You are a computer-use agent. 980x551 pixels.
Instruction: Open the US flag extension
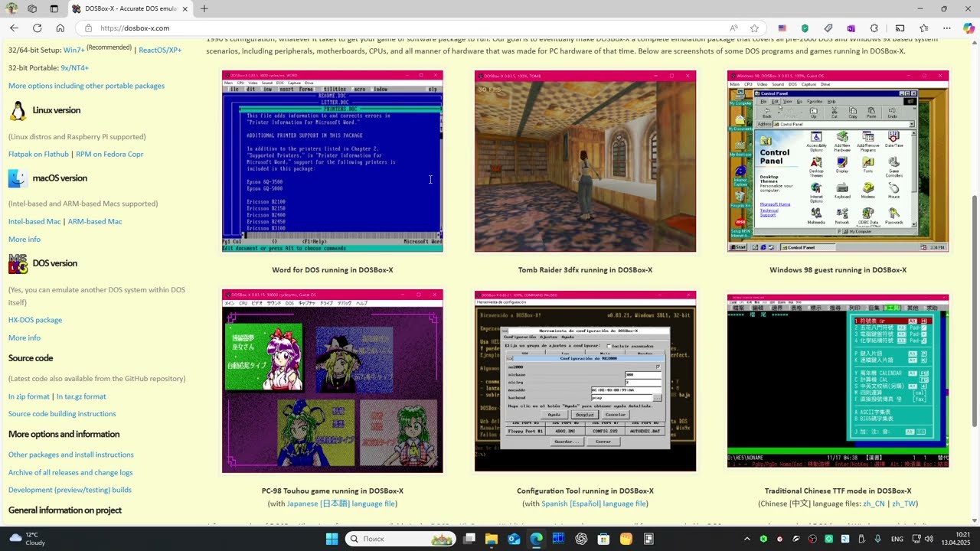[782, 28]
